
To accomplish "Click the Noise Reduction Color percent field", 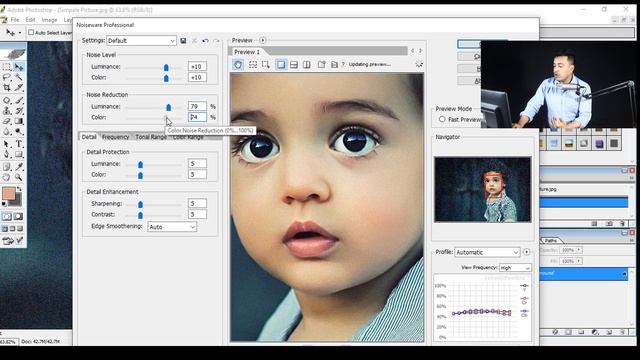I will (x=198, y=117).
